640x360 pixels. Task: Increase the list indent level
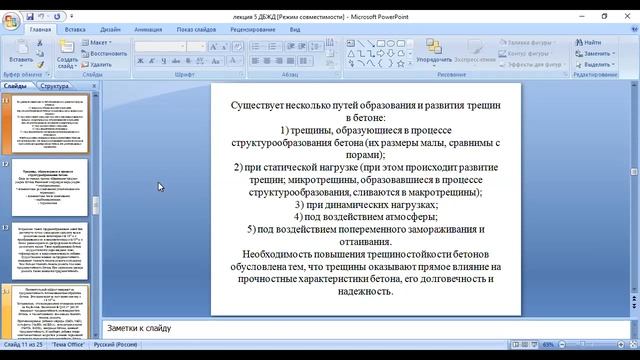302,47
